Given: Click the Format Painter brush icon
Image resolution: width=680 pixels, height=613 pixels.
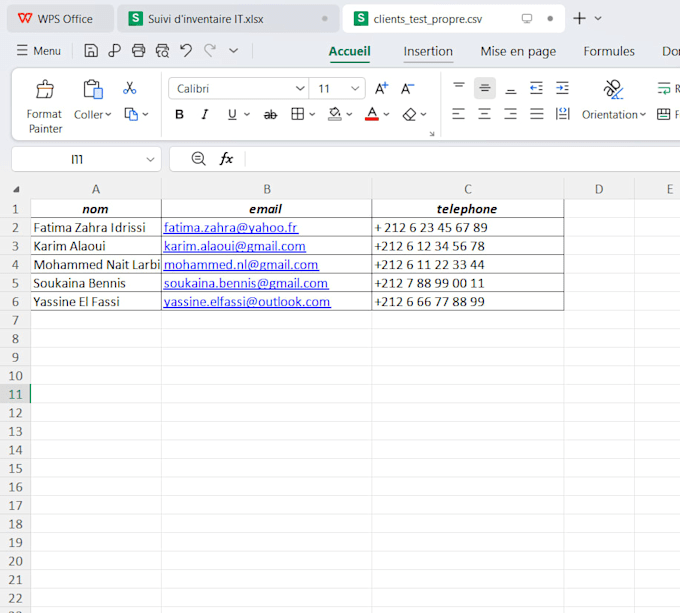Looking at the screenshot, I should [x=45, y=89].
